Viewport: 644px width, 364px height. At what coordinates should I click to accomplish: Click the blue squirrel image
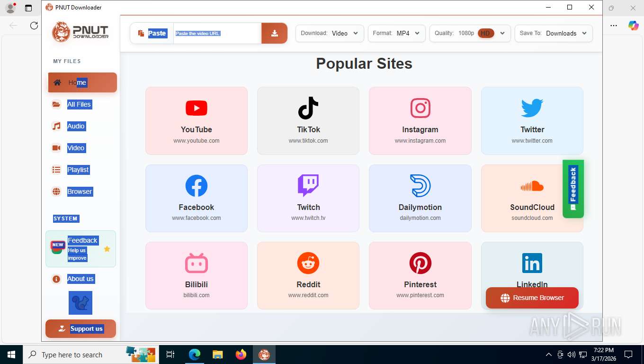(x=80, y=303)
